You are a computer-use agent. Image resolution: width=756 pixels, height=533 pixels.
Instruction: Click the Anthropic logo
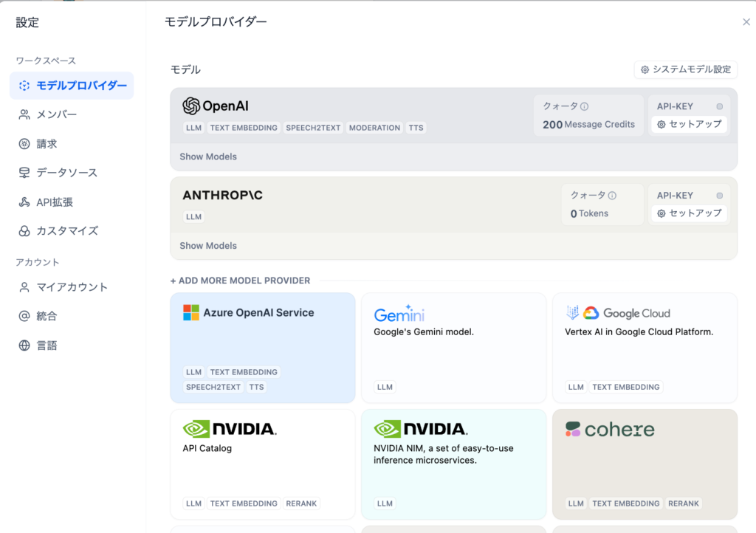point(222,195)
